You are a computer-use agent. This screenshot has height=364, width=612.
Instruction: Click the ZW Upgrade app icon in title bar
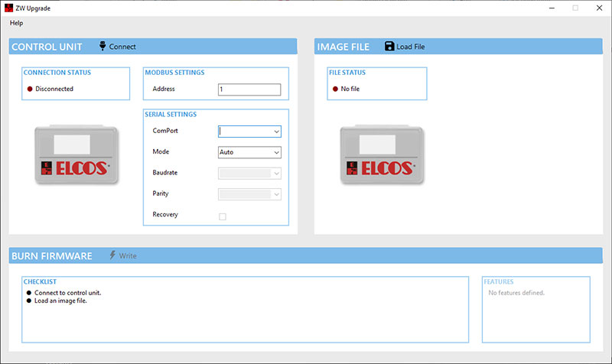click(x=8, y=8)
